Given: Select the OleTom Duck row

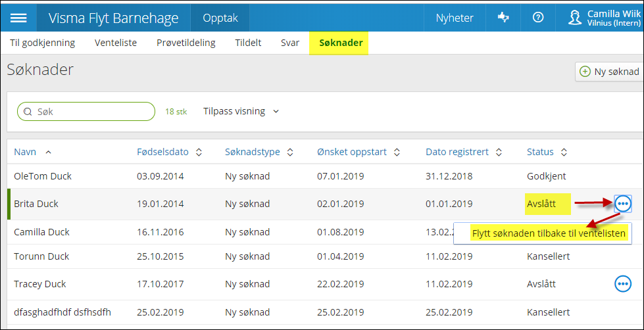Looking at the screenshot, I should click(x=325, y=176).
